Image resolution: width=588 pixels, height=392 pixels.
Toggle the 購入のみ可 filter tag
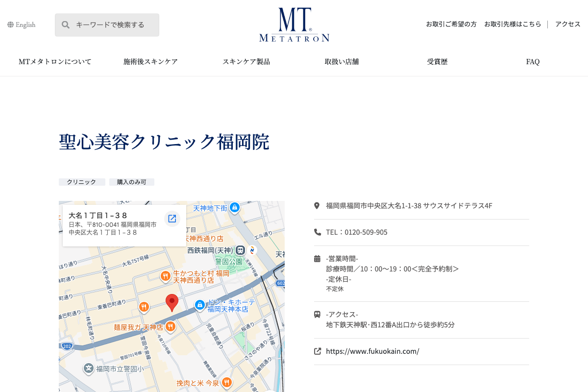131,182
